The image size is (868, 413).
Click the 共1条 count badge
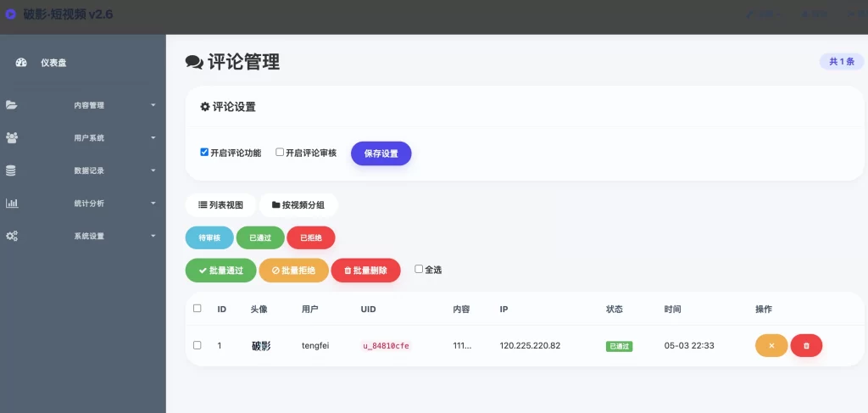tap(842, 62)
